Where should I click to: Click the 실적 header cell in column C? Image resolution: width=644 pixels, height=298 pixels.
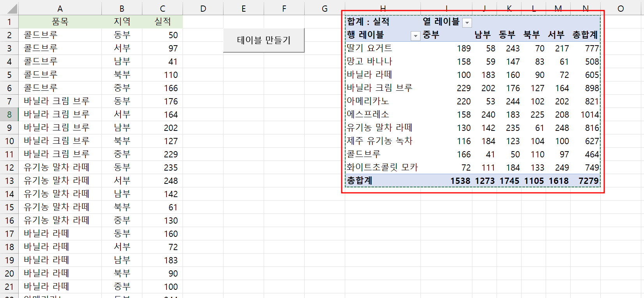pos(162,22)
